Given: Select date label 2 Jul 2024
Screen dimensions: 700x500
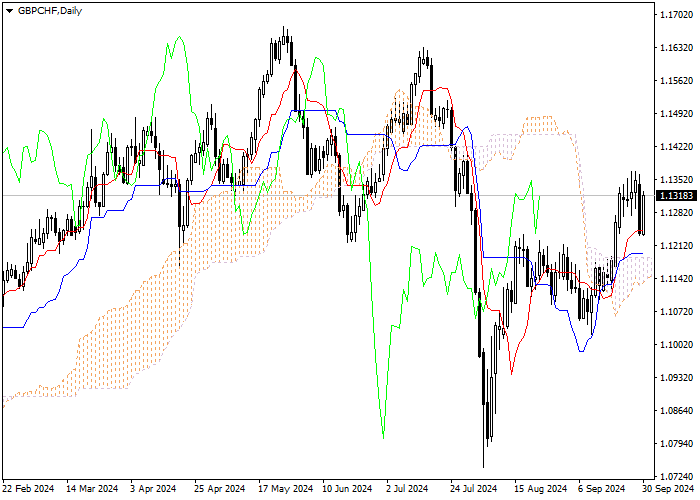Looking at the screenshot, I should pos(407,489).
